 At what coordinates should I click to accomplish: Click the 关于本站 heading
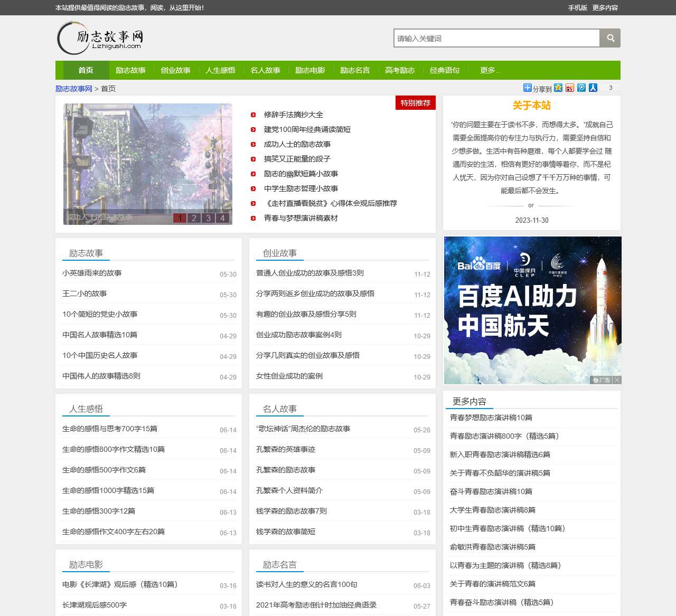click(532, 106)
